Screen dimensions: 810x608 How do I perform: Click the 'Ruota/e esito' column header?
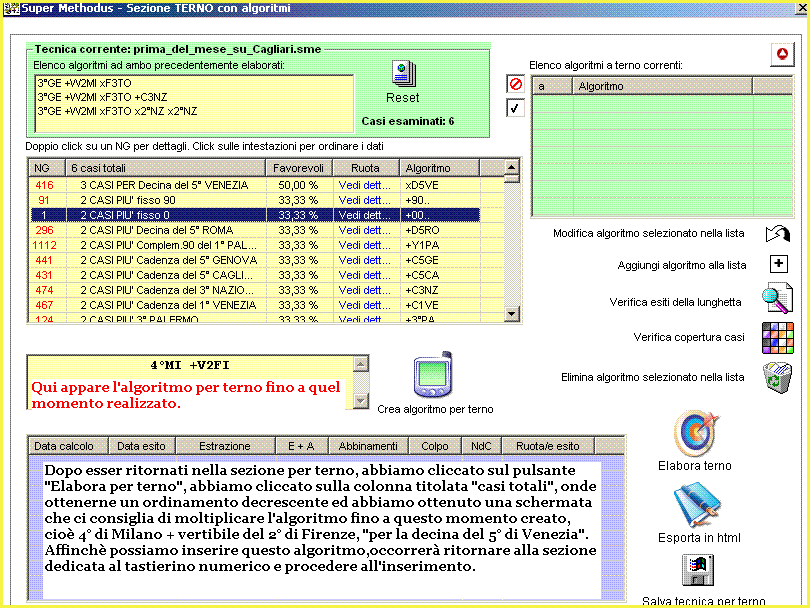click(548, 446)
